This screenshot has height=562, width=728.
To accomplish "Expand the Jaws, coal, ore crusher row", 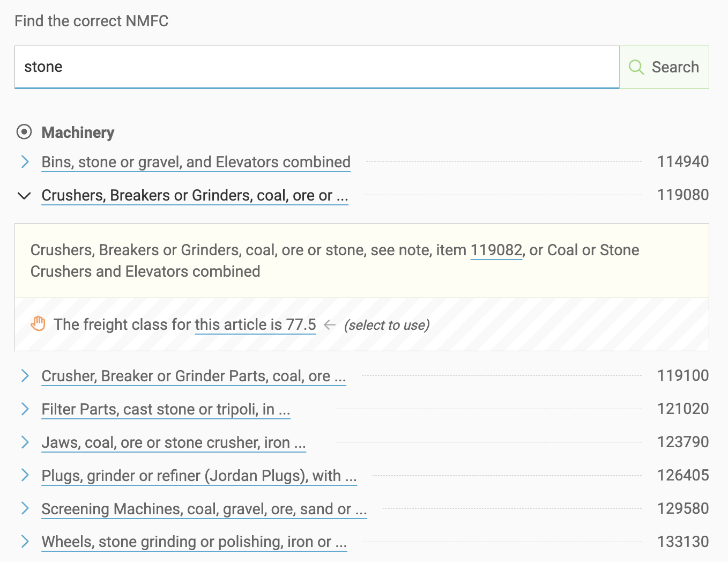I will (x=24, y=442).
